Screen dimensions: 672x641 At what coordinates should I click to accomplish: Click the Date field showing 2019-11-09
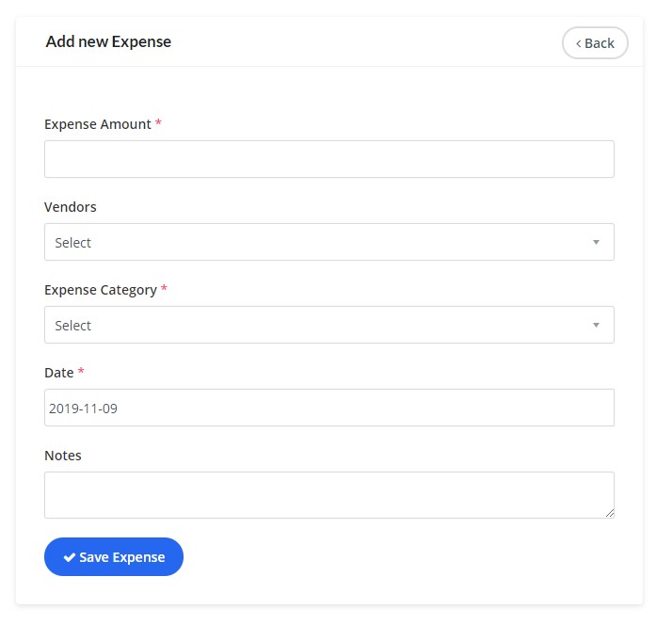coord(328,408)
